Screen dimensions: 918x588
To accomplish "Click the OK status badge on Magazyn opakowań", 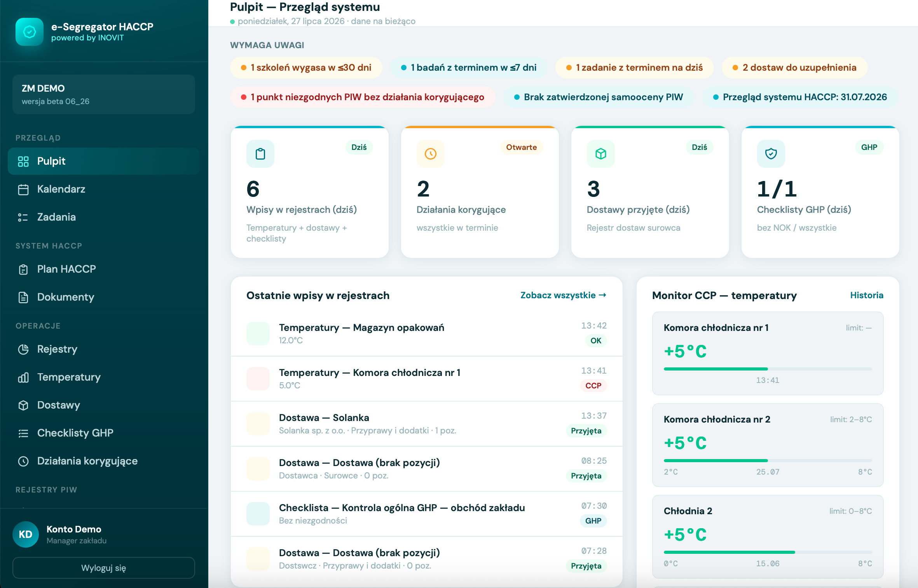I will tap(596, 341).
